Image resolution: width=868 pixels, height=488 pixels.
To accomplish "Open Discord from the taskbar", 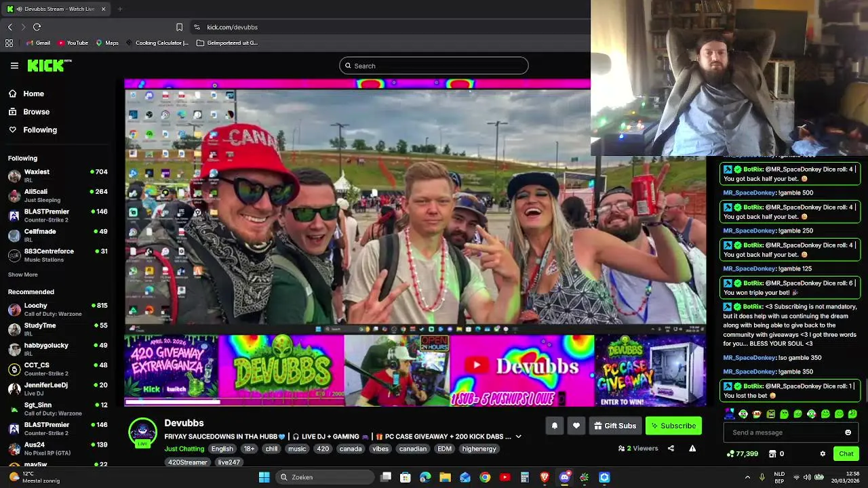I will pyautogui.click(x=564, y=477).
